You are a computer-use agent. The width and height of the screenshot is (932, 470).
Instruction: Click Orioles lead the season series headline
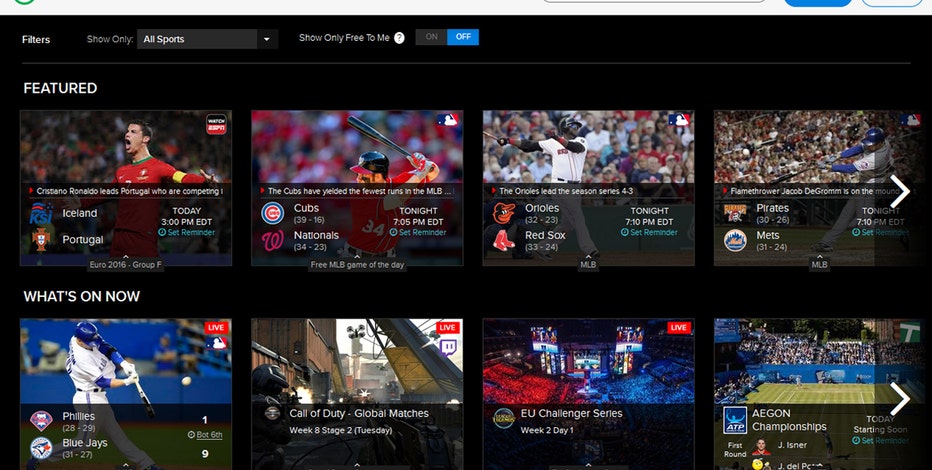pos(566,191)
